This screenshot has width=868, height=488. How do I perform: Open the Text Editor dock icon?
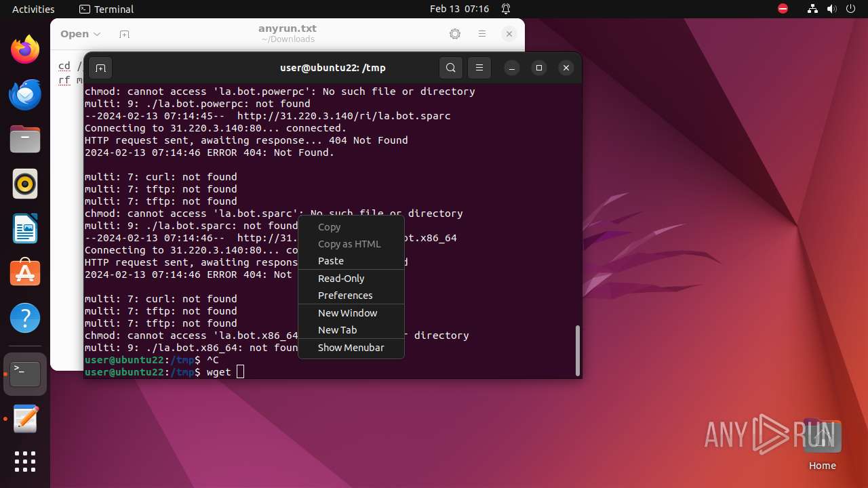(x=25, y=419)
